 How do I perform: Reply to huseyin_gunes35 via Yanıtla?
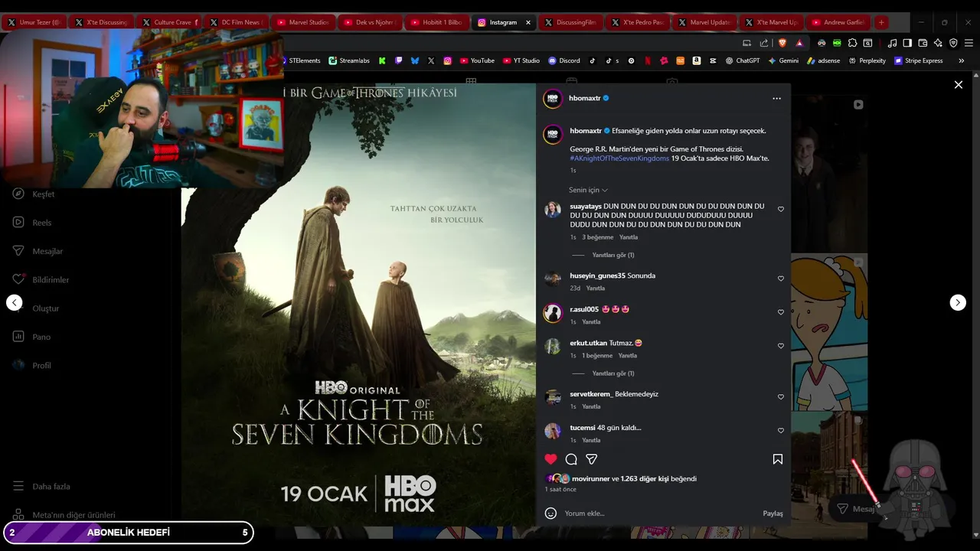tap(595, 289)
